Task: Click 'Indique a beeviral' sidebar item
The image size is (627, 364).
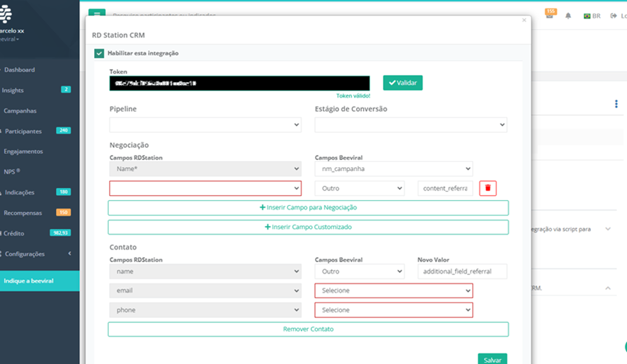Action: [x=40, y=281]
